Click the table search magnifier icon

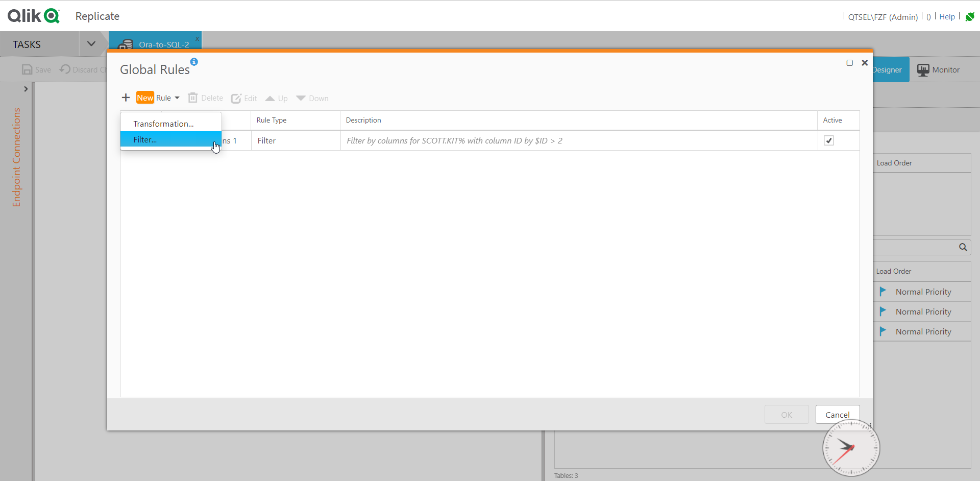(963, 247)
